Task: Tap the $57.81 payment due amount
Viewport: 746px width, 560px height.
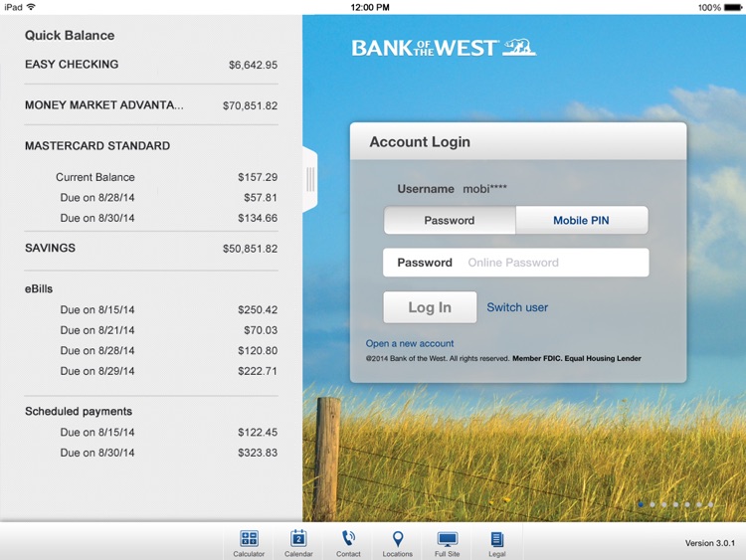Action: pyautogui.click(x=261, y=198)
